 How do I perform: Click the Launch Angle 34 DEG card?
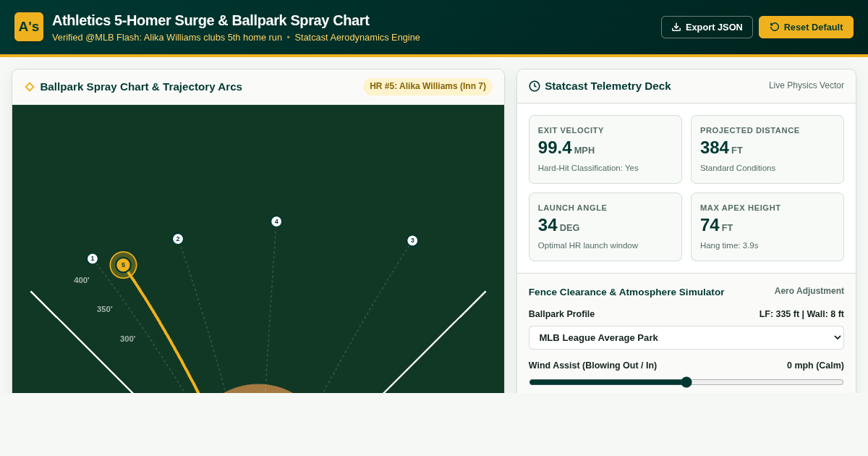[x=605, y=227]
